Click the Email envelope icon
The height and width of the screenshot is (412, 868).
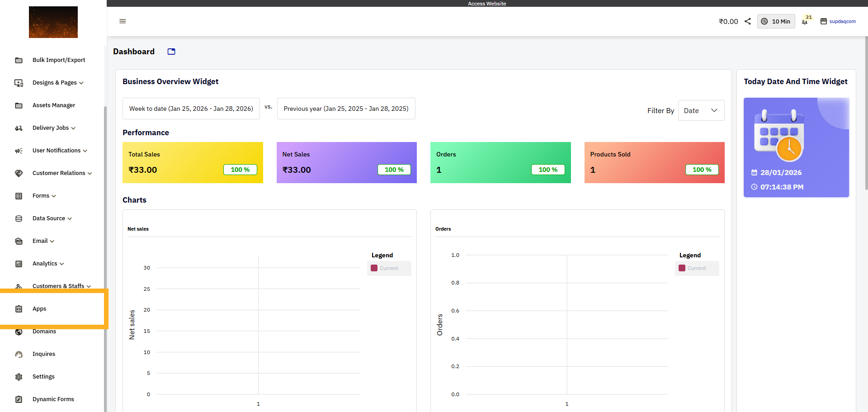[x=19, y=241]
